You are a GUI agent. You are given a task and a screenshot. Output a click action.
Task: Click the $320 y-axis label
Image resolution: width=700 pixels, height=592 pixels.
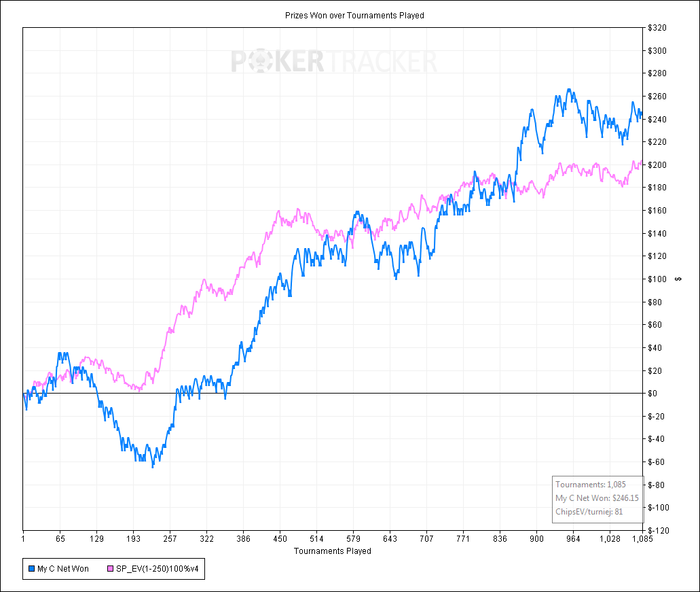pos(657,28)
